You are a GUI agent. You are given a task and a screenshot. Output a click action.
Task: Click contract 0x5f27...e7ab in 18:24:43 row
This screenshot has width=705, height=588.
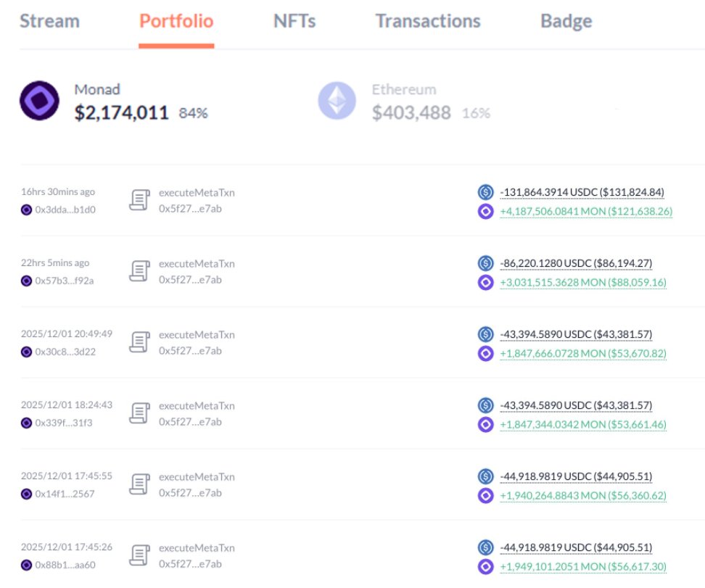[x=190, y=422]
